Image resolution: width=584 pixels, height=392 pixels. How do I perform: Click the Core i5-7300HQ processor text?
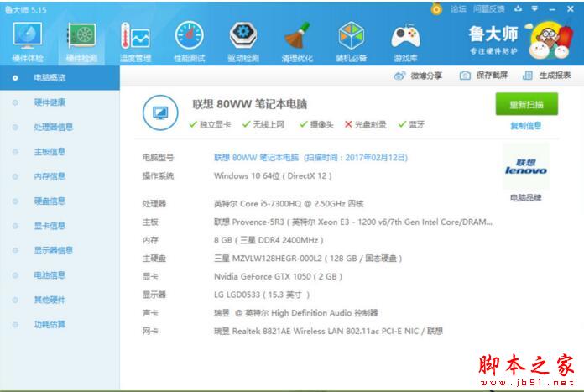pos(289,204)
